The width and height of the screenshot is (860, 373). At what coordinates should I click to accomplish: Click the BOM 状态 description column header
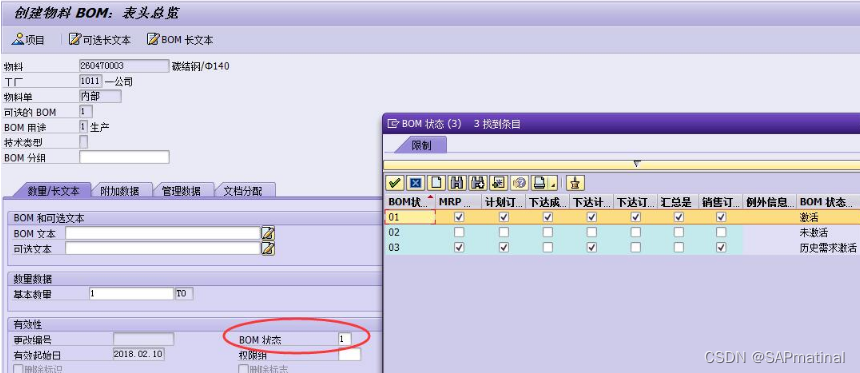click(828, 202)
